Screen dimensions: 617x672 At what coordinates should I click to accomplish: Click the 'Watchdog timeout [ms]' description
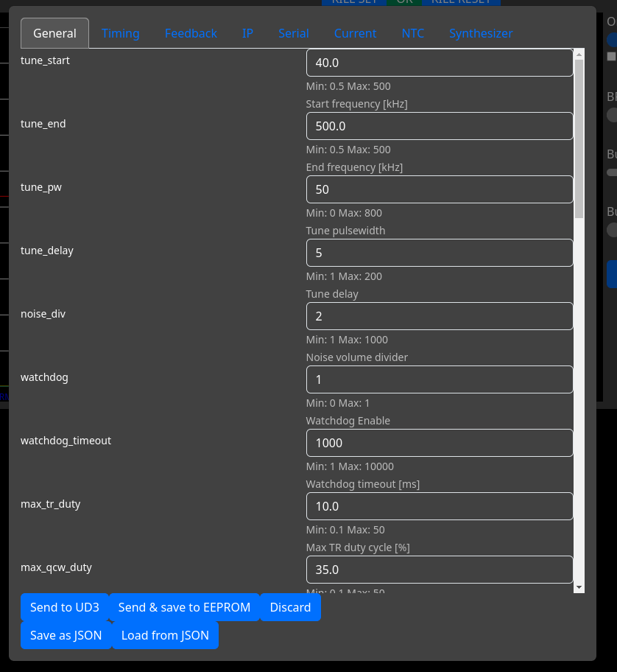point(363,484)
